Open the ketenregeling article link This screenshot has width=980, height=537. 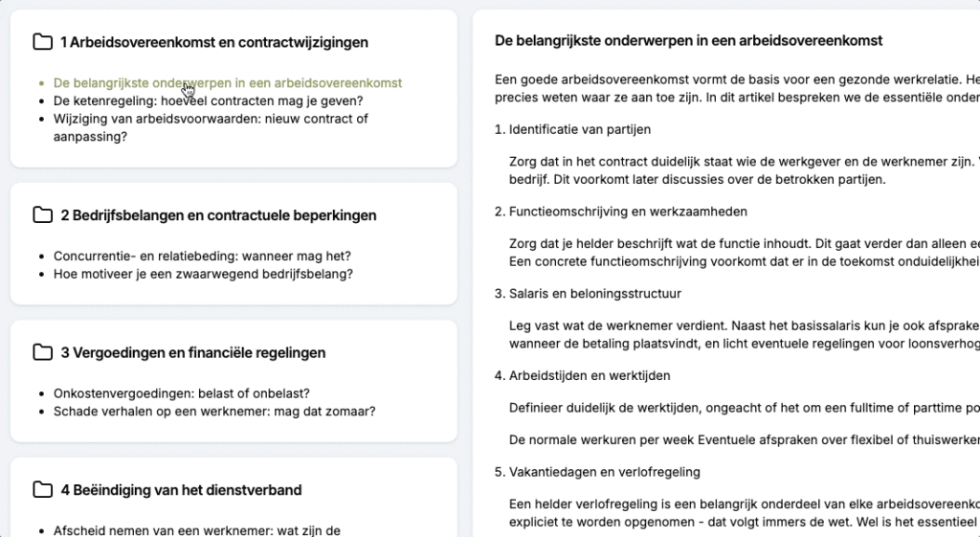pos(208,101)
